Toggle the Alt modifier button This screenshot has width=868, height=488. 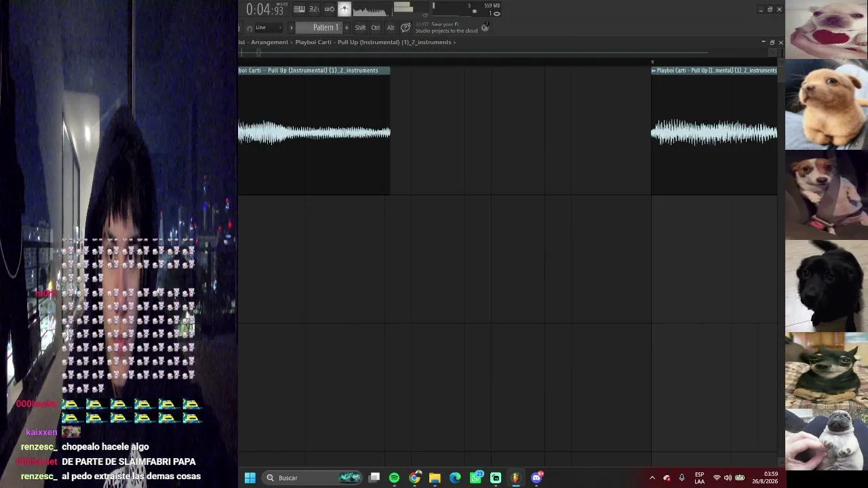pyautogui.click(x=391, y=28)
